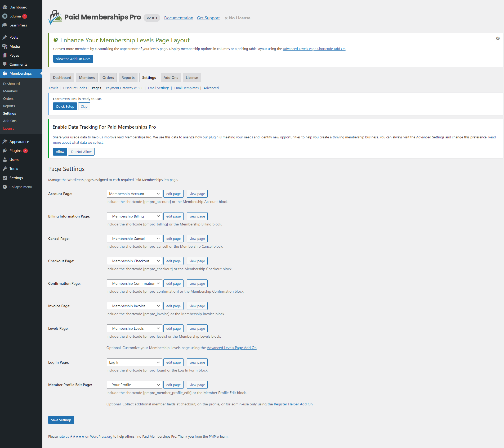Switch to the License tab
This screenshot has width=504, height=448.
(192, 78)
